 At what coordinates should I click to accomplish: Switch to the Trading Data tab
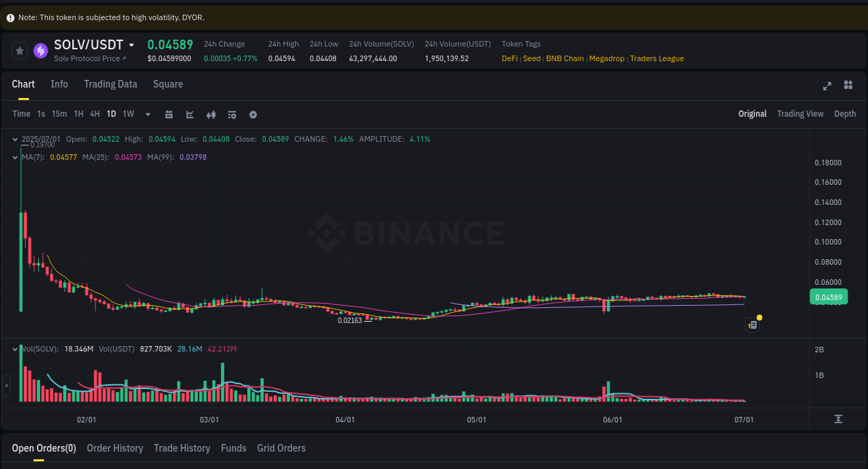coord(110,84)
